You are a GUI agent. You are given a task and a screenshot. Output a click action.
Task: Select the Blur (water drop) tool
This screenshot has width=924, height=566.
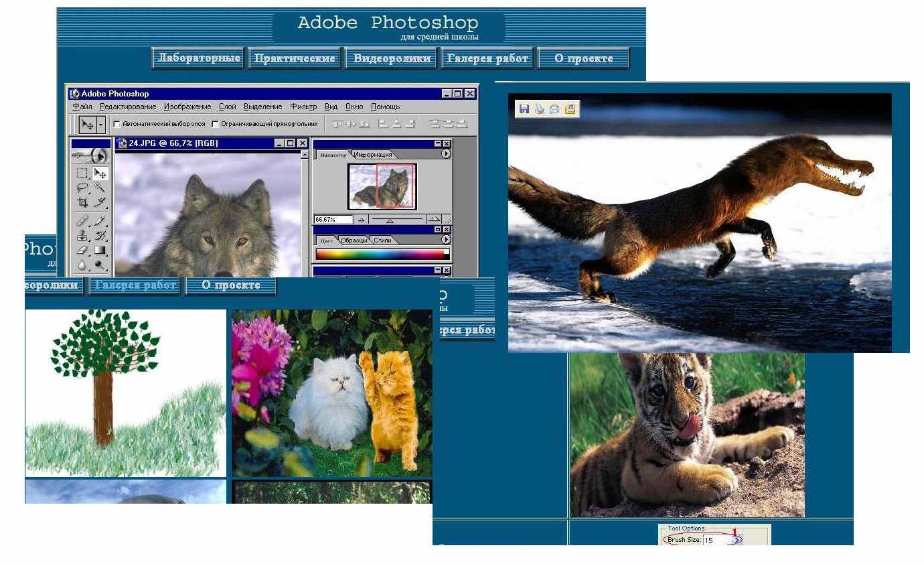click(82, 265)
